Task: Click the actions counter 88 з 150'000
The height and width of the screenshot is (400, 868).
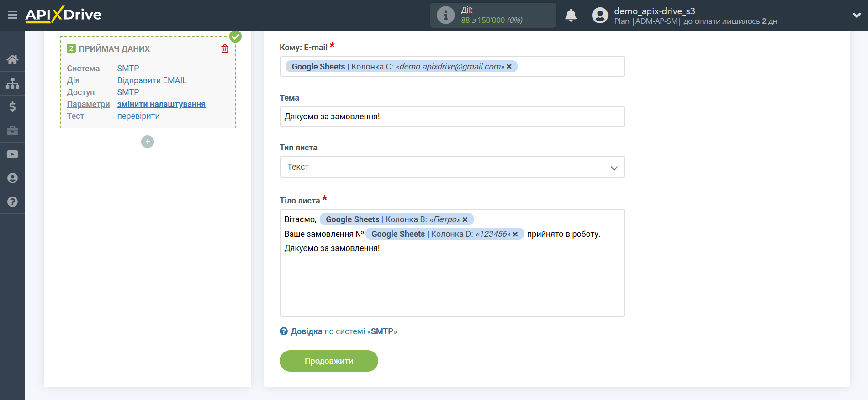Action: [492, 20]
